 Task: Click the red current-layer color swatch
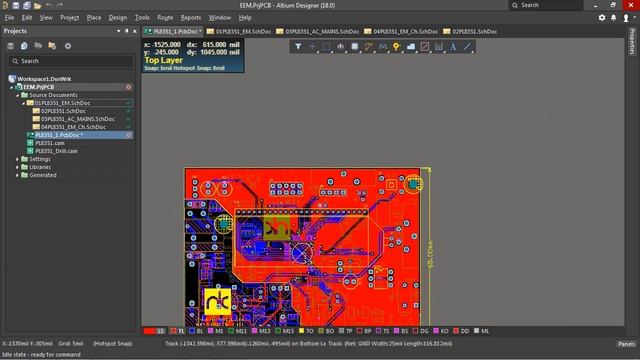click(149, 331)
